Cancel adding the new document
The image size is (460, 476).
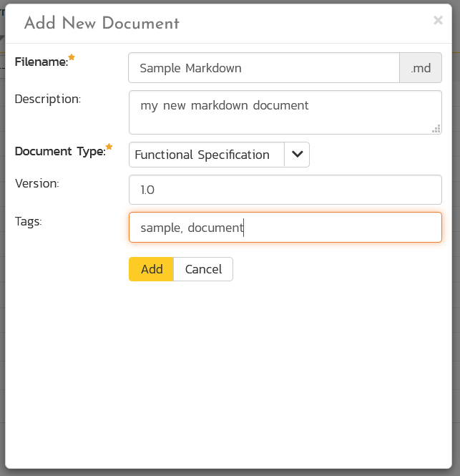(x=203, y=269)
